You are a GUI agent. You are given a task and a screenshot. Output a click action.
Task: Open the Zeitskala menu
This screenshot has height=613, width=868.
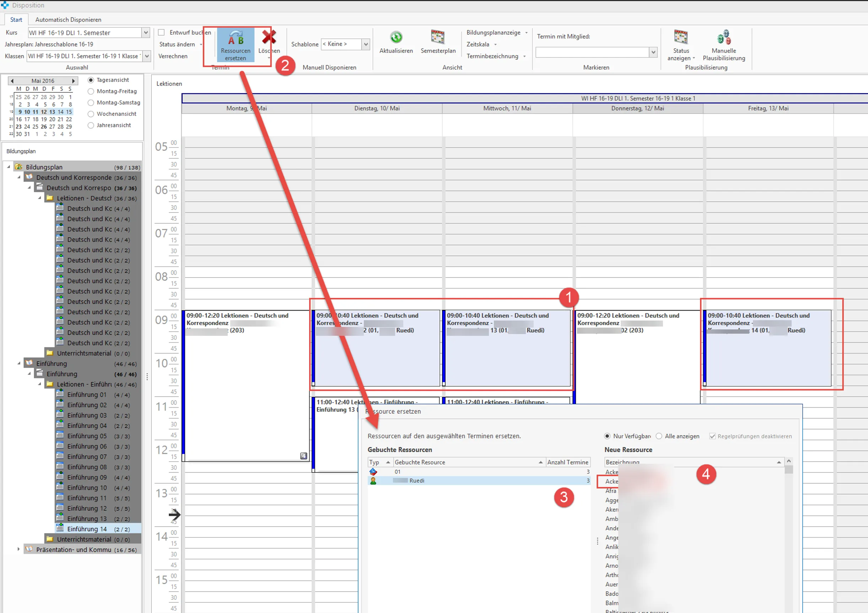pos(481,45)
